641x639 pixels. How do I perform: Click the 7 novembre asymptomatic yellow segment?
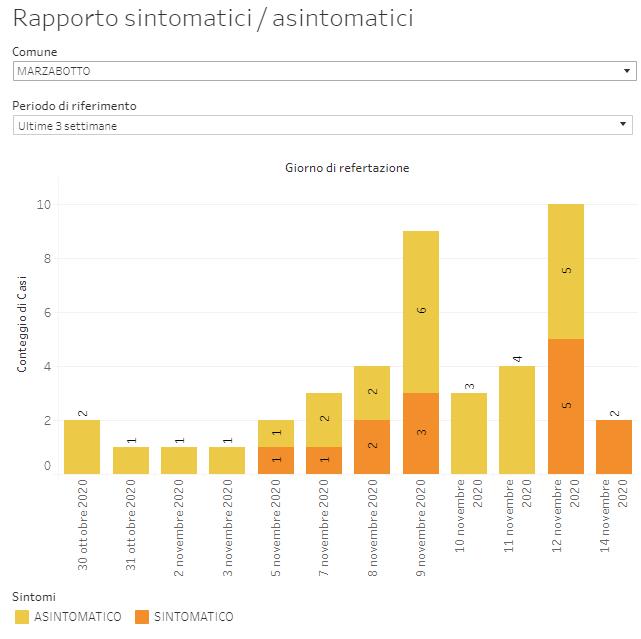point(324,420)
